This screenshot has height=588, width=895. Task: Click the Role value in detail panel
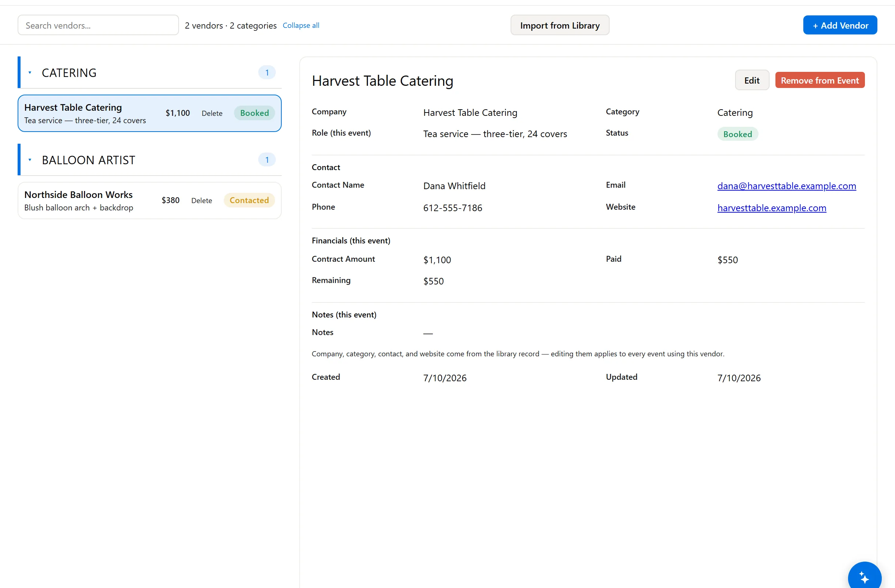point(495,134)
